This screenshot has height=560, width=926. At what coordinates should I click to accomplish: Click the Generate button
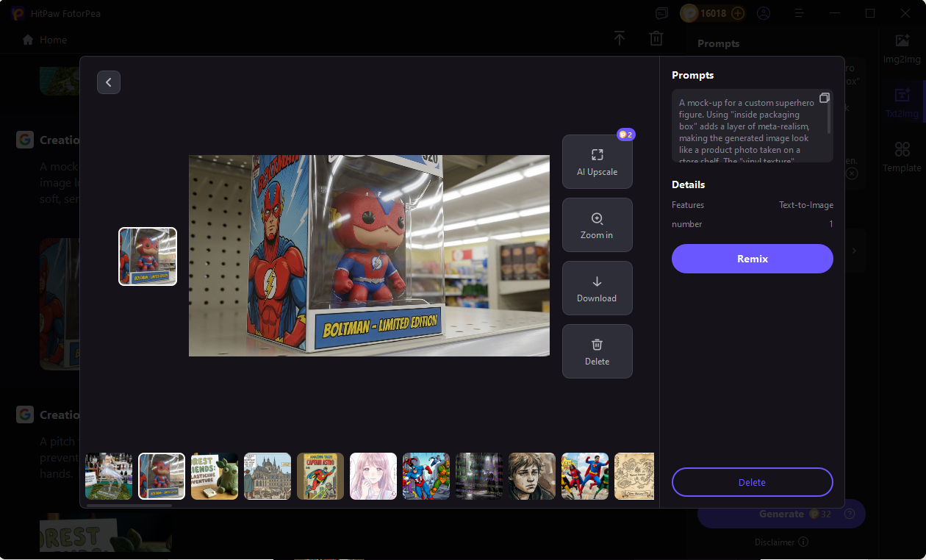pyautogui.click(x=779, y=514)
